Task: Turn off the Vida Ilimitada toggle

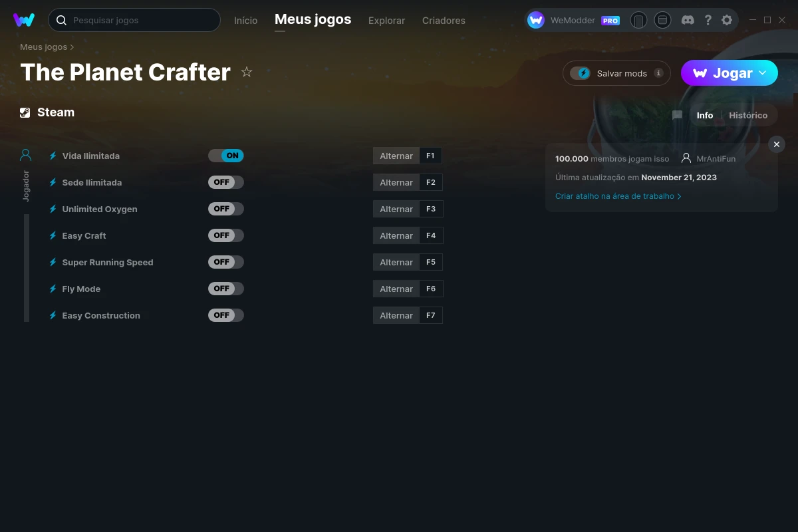Action: point(226,156)
